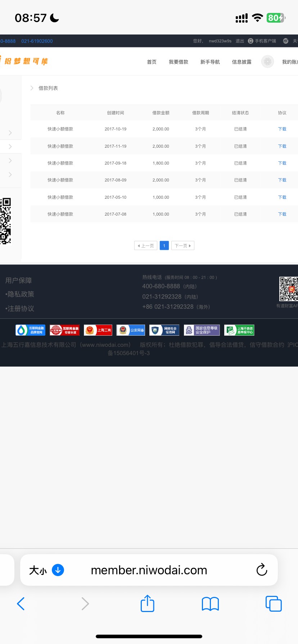Screen dimensions: 298x644
Task: Expand the third sidebar chevron
Action: tap(10, 161)
